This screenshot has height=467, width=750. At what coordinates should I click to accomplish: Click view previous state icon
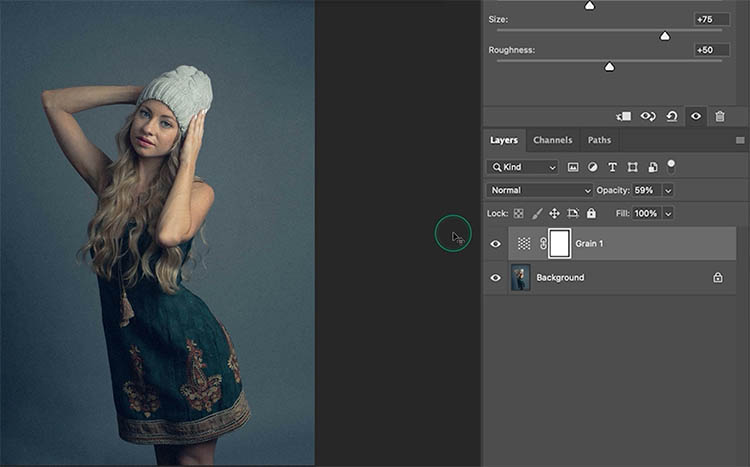tap(648, 116)
